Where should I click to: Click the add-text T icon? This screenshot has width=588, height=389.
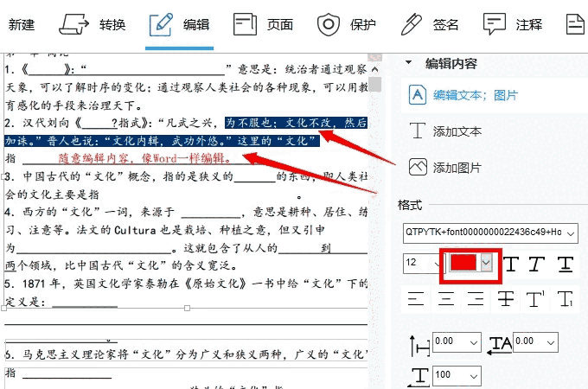418,131
